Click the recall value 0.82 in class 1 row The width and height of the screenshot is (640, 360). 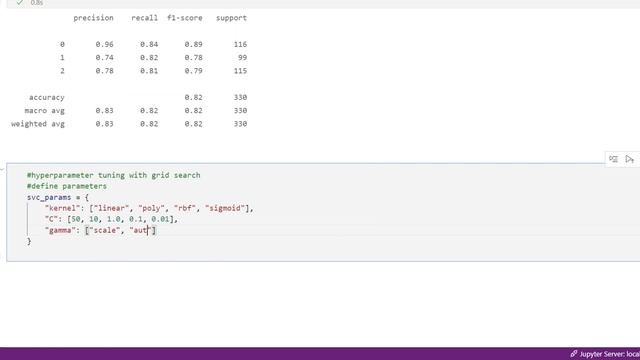(149, 58)
